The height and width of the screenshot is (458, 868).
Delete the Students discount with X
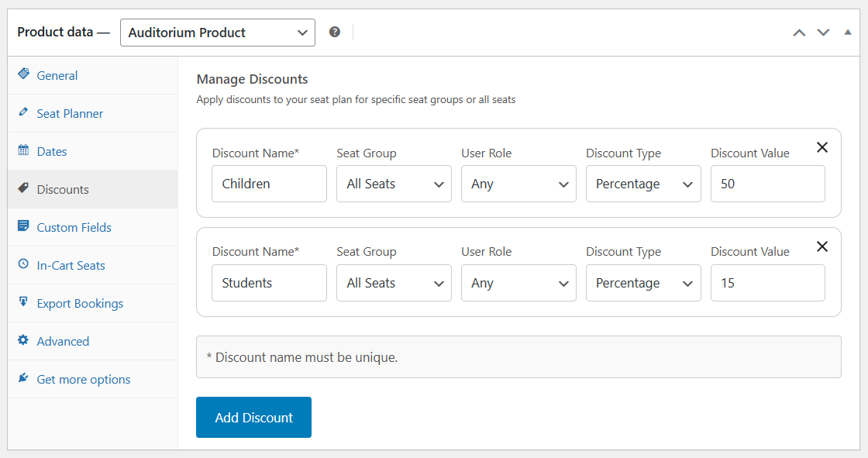(822, 246)
